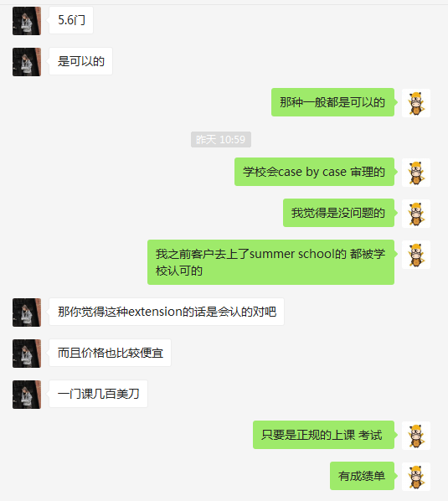Select the '而且价格也比较便宜' message

tap(111, 353)
